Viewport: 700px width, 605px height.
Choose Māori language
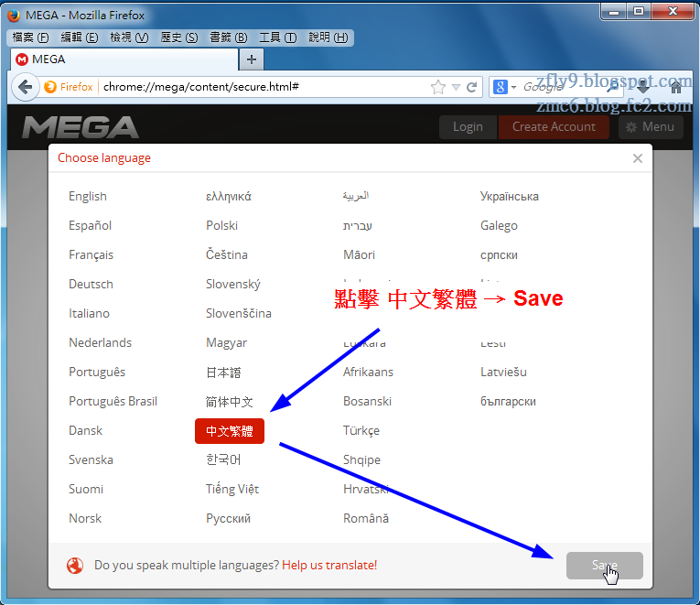tap(359, 255)
